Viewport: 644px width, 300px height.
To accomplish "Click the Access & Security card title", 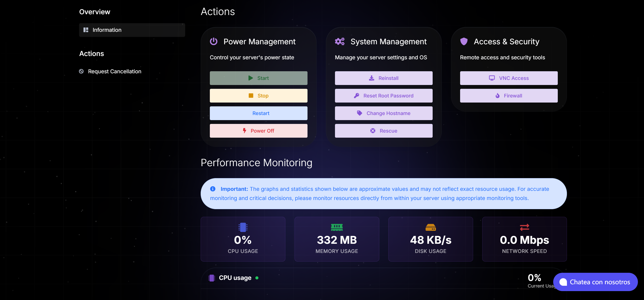I will pyautogui.click(x=506, y=42).
